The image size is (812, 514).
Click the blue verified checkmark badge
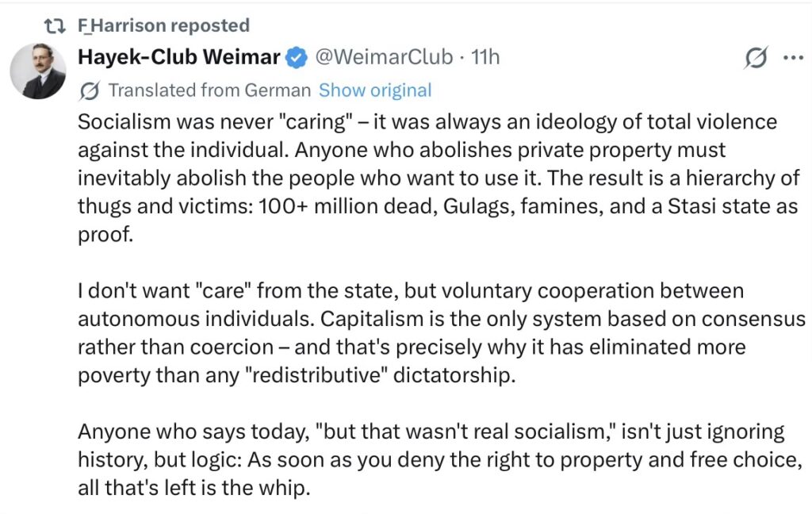(x=297, y=58)
